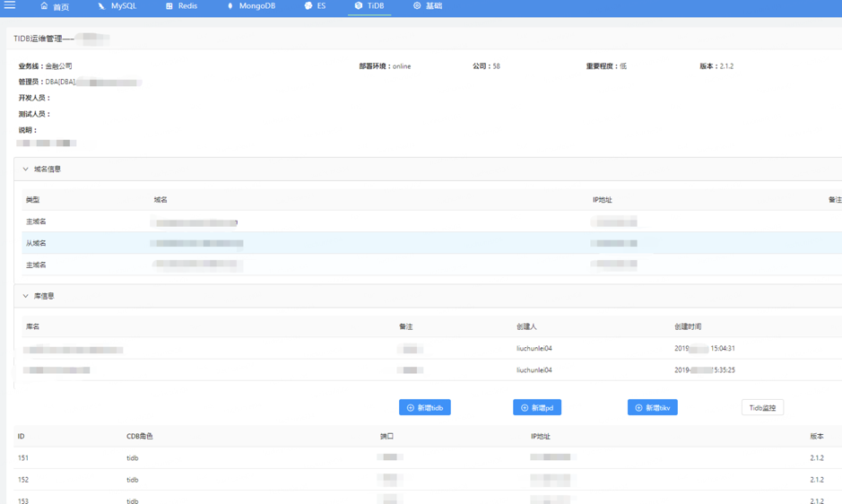Open the Tidb监控 button
This screenshot has height=504, width=842.
(x=762, y=407)
